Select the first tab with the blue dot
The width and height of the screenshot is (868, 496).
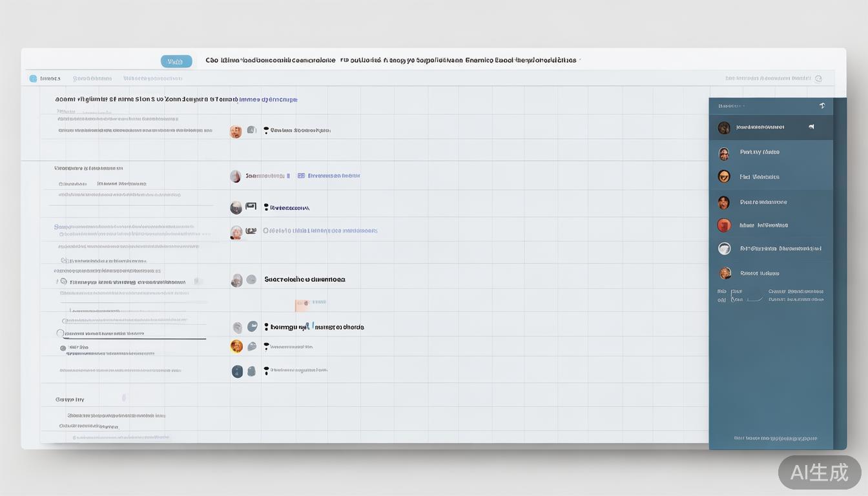tap(50, 79)
